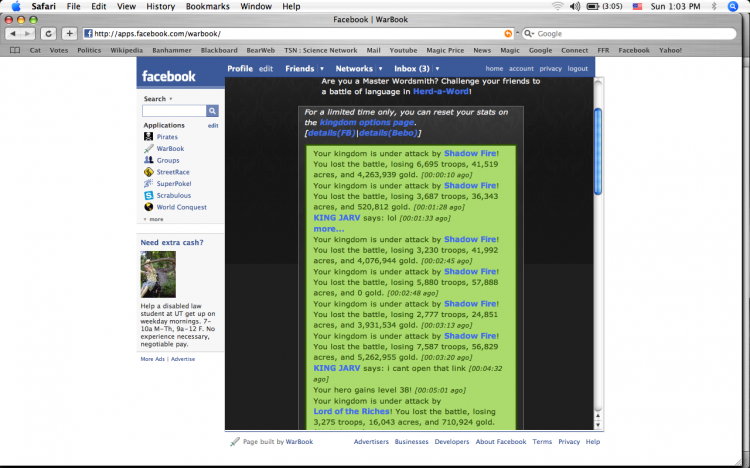Reload the page with refresh button
This screenshot has height=468, width=750.
tap(48, 33)
